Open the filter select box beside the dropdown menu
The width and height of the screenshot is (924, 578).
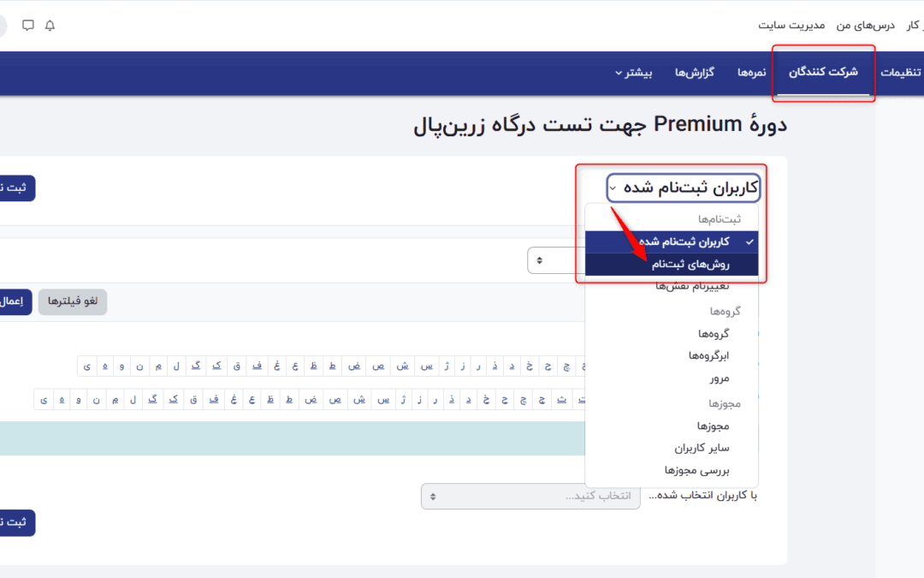coord(556,259)
